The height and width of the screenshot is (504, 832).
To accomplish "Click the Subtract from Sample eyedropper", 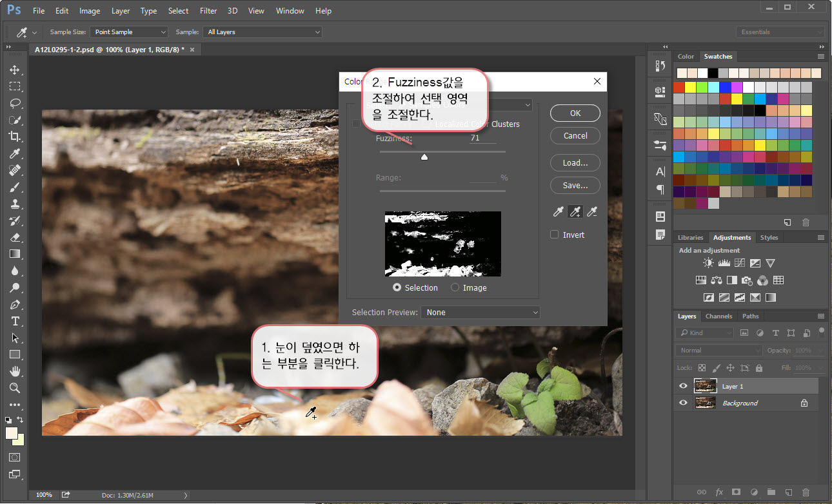I will click(x=591, y=212).
